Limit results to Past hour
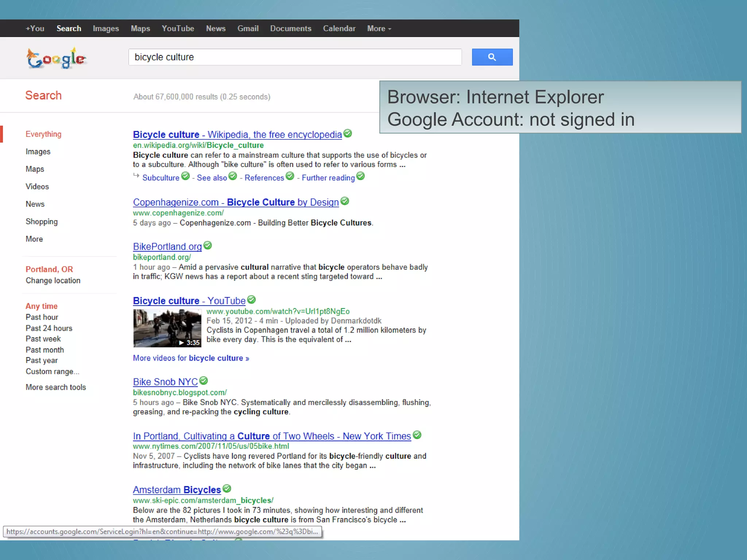 (x=42, y=317)
